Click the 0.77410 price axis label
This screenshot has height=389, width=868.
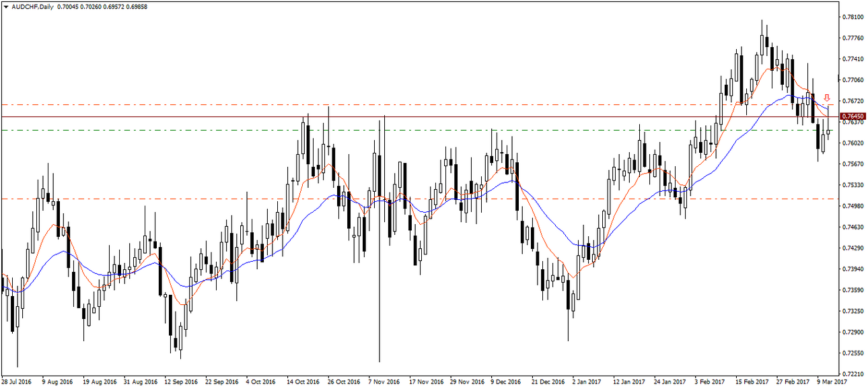click(853, 59)
